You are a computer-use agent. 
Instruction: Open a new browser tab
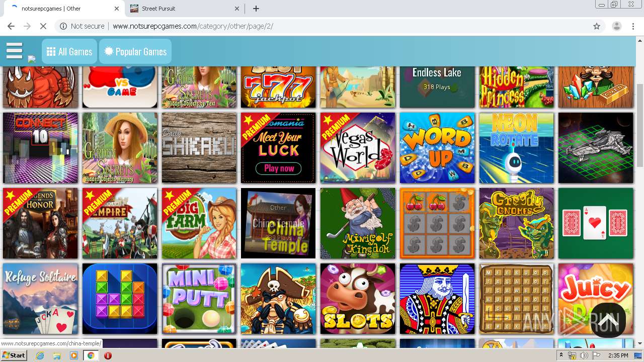(256, 9)
